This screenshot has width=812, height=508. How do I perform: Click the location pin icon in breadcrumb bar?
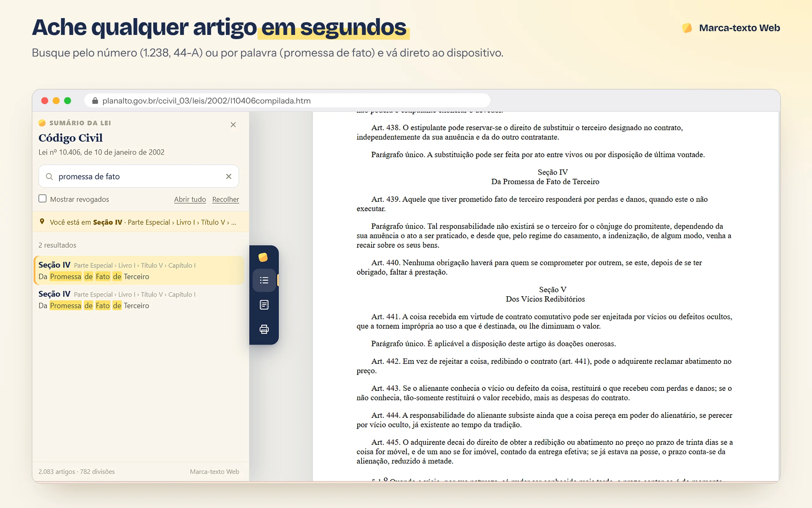[42, 221]
